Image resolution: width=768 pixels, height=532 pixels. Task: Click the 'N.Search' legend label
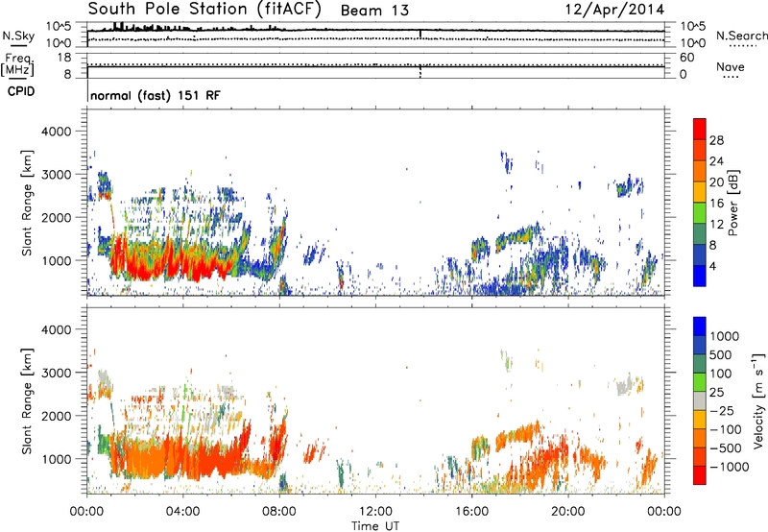click(x=741, y=36)
